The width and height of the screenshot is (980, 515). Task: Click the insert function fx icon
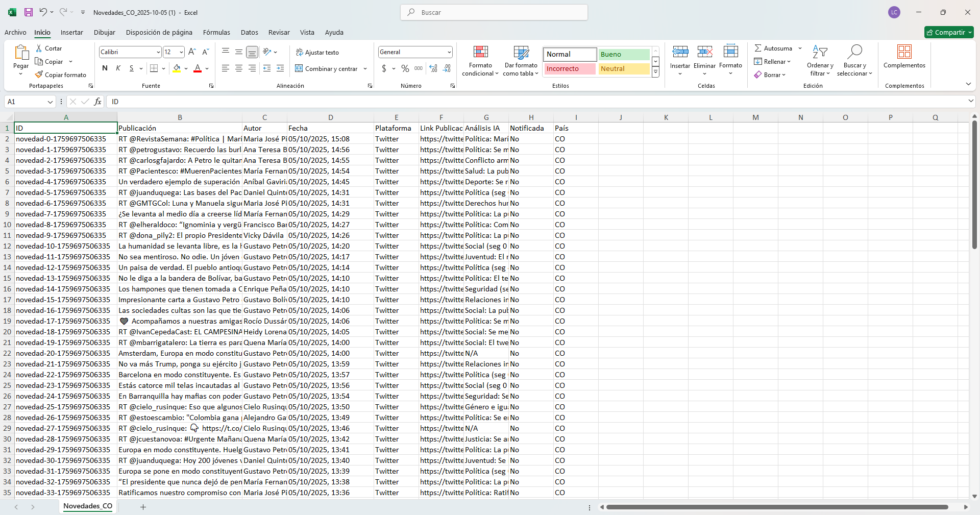pos(97,102)
